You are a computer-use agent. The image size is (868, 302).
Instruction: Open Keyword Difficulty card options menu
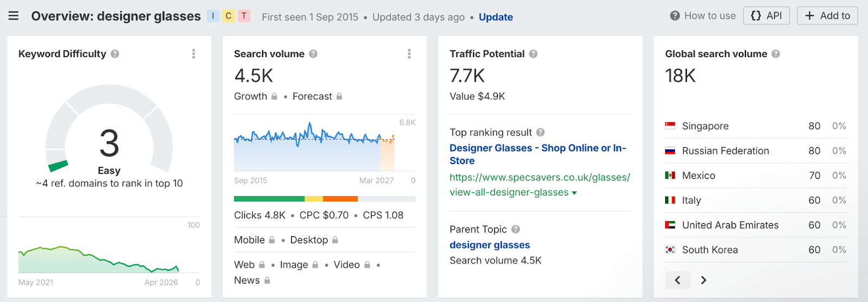(194, 54)
